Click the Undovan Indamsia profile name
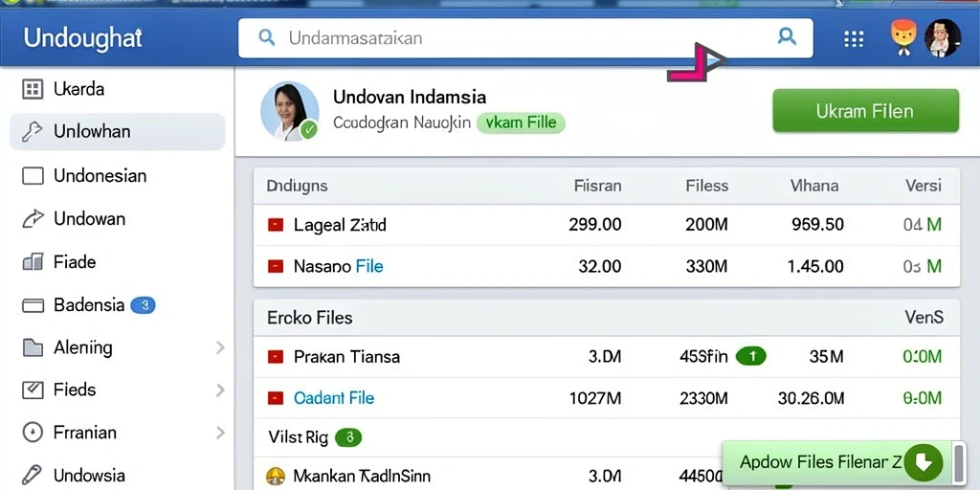This screenshot has height=490, width=980. point(410,97)
